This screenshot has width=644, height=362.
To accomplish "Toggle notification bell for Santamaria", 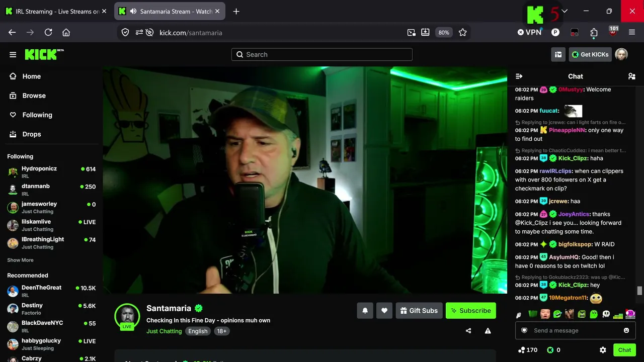I will point(365,311).
